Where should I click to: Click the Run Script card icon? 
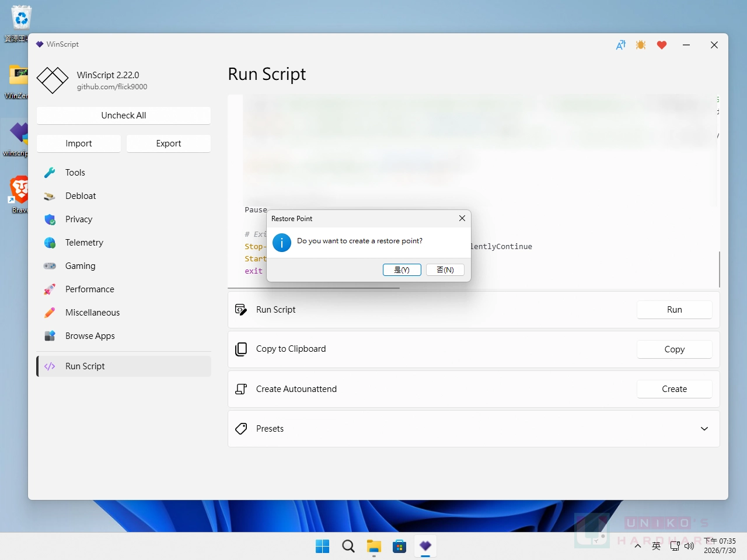[241, 310]
